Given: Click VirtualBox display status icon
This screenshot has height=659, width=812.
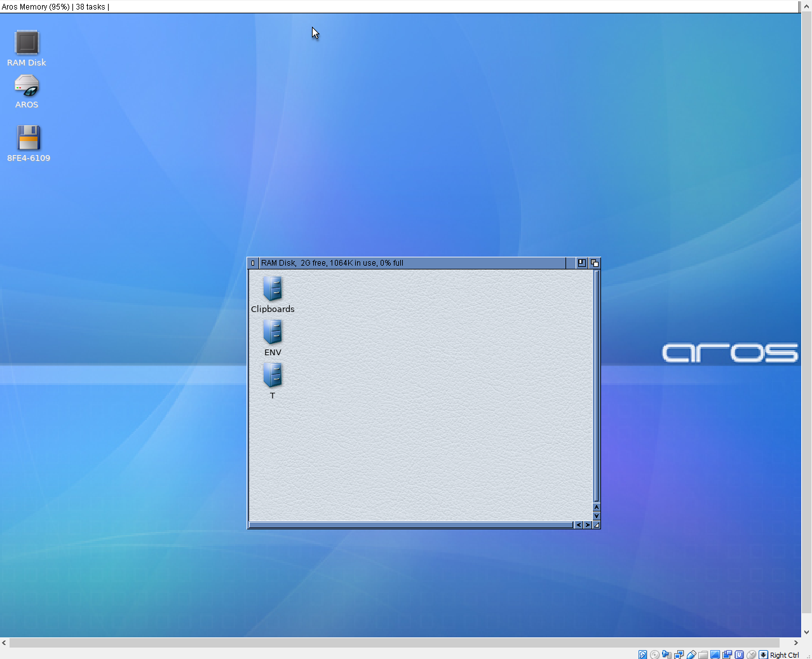Looking at the screenshot, I should (715, 655).
